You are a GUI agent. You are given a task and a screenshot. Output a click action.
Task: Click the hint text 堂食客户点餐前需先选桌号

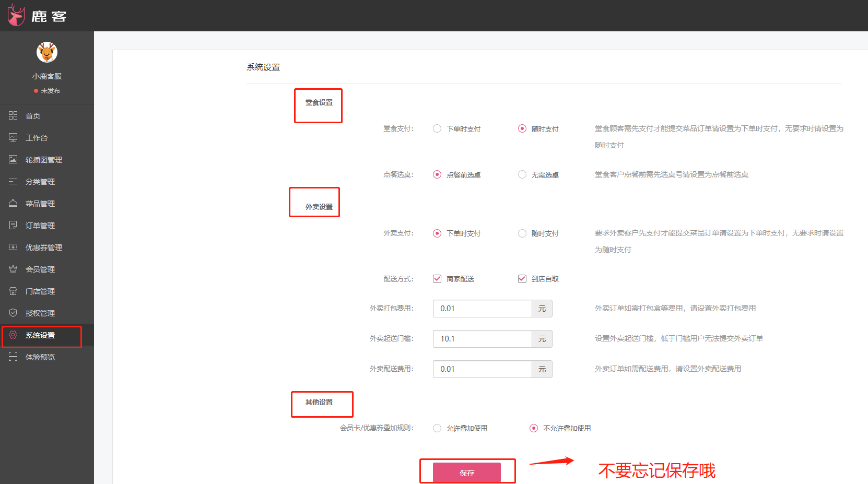pyautogui.click(x=672, y=174)
